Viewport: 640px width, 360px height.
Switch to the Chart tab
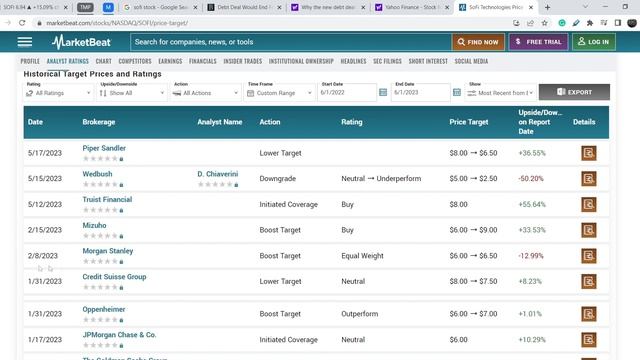(104, 61)
